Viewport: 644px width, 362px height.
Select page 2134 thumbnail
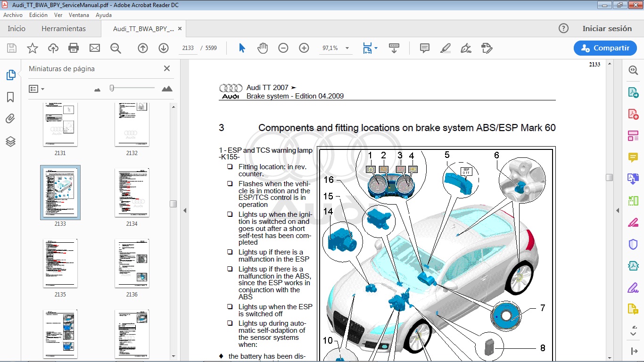[132, 192]
